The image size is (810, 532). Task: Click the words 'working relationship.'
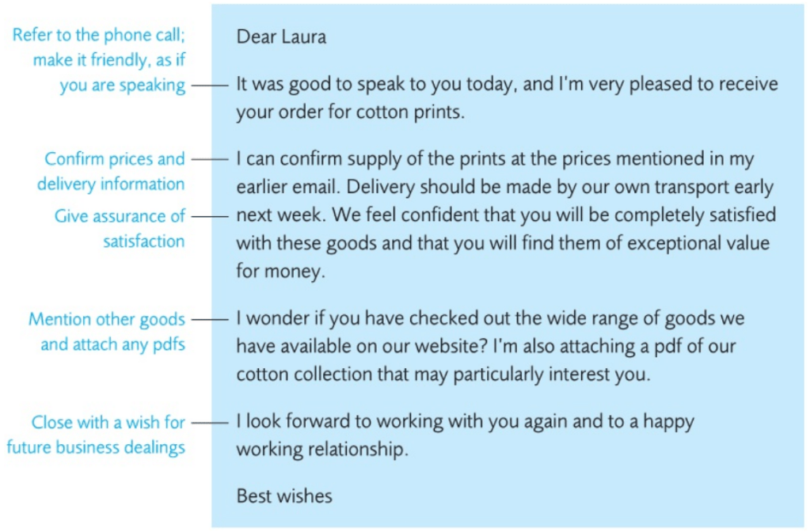(x=321, y=450)
